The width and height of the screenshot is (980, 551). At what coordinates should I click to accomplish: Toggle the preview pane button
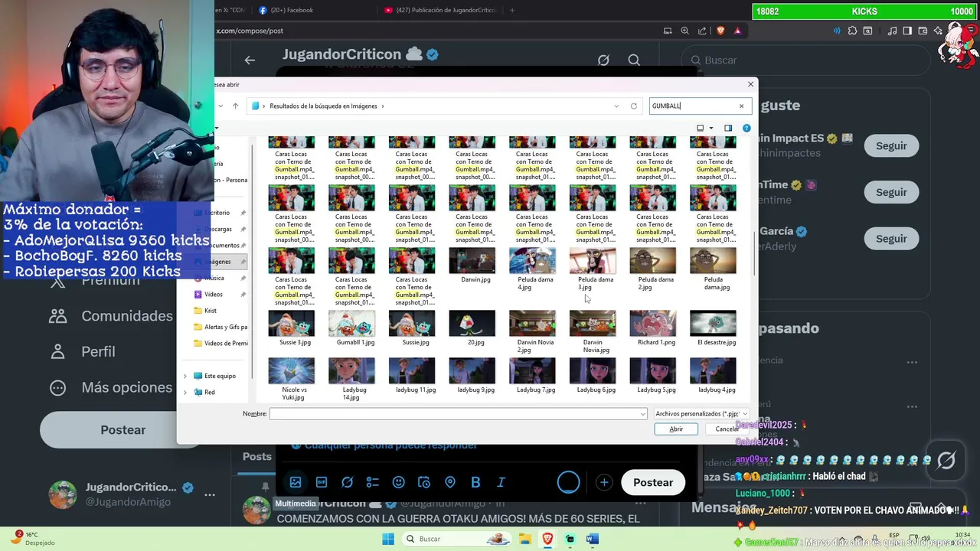click(728, 128)
